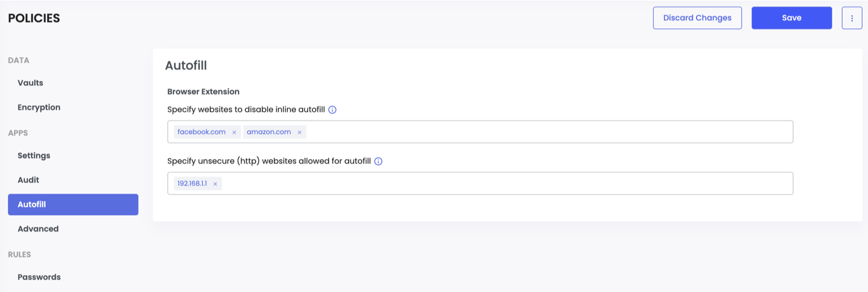Remove the amazon.com chip
Image resolution: width=868 pixels, height=292 pixels.
pyautogui.click(x=299, y=132)
